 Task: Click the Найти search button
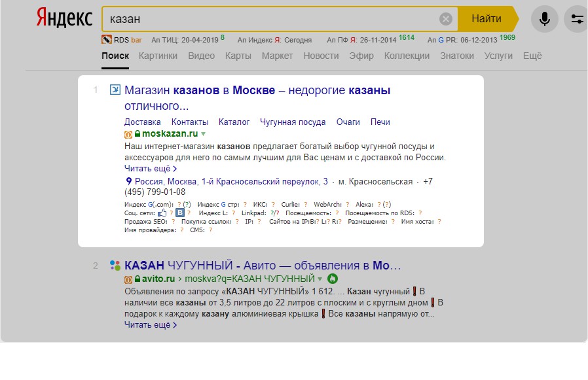(487, 19)
